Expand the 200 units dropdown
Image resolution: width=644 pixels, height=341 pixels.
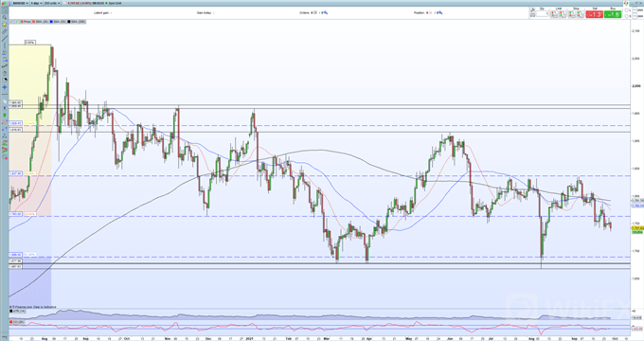pyautogui.click(x=52, y=3)
